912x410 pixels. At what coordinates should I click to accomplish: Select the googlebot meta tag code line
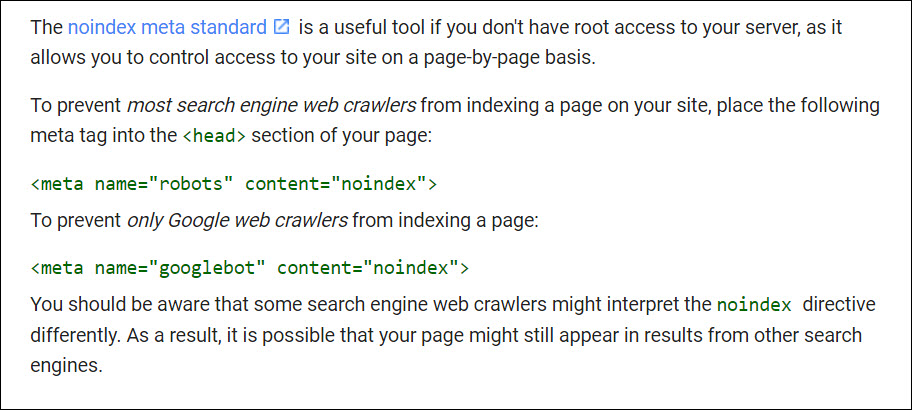pos(250,268)
